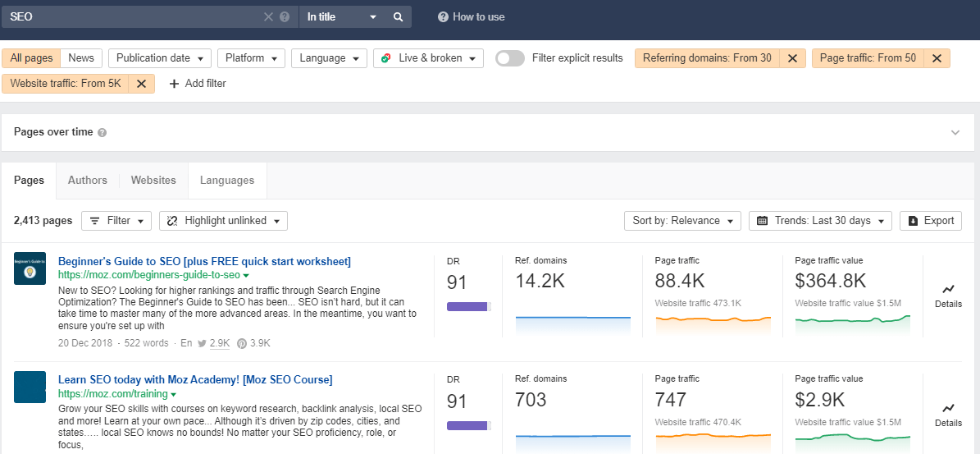Viewport: 980px width, 454px height.
Task: Expand Pages over time panel
Action: click(x=955, y=132)
